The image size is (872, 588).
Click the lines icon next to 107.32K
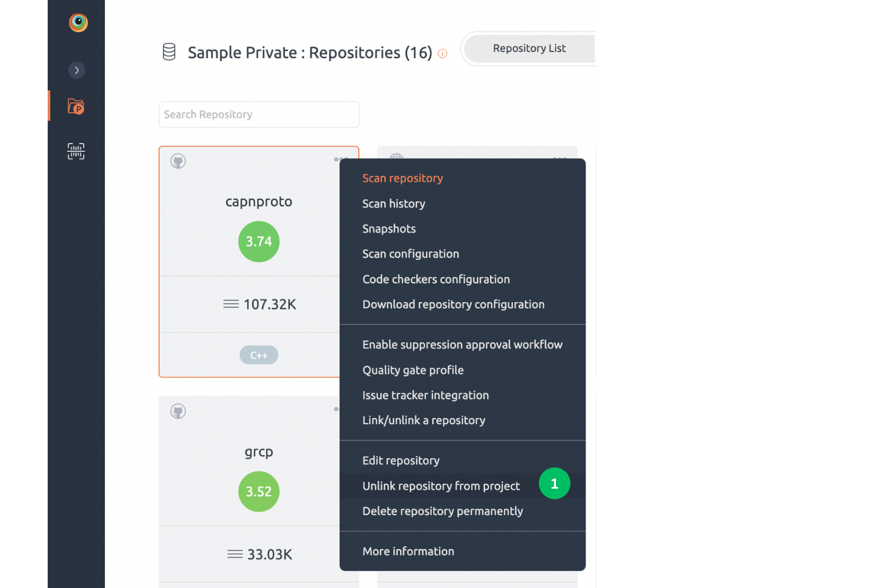(x=231, y=304)
